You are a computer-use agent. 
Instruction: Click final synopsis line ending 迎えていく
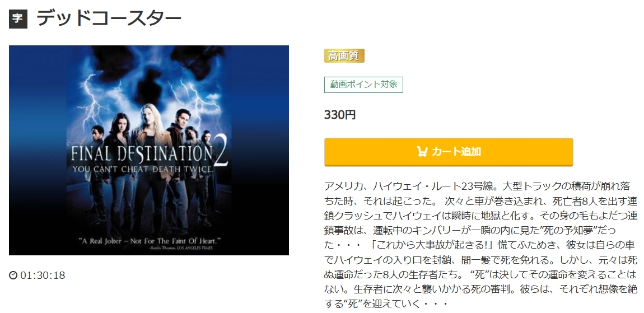pos(386,305)
